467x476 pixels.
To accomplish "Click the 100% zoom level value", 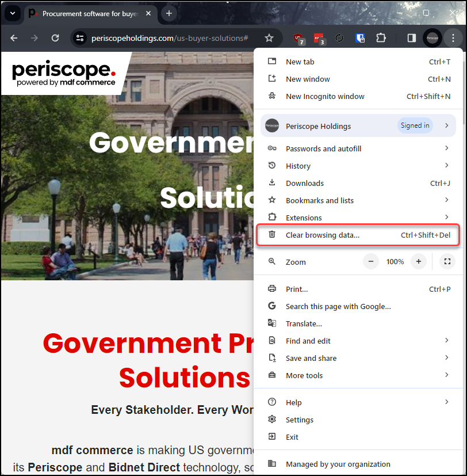I will [395, 262].
